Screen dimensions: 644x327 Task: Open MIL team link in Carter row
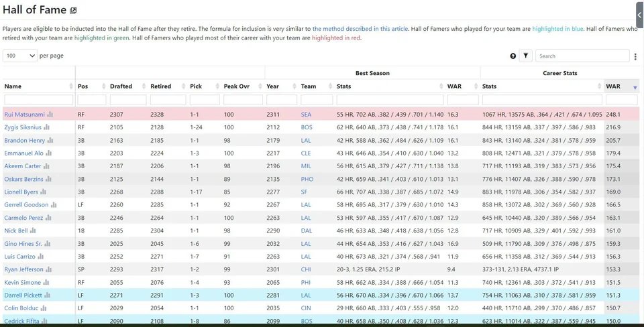(306, 166)
